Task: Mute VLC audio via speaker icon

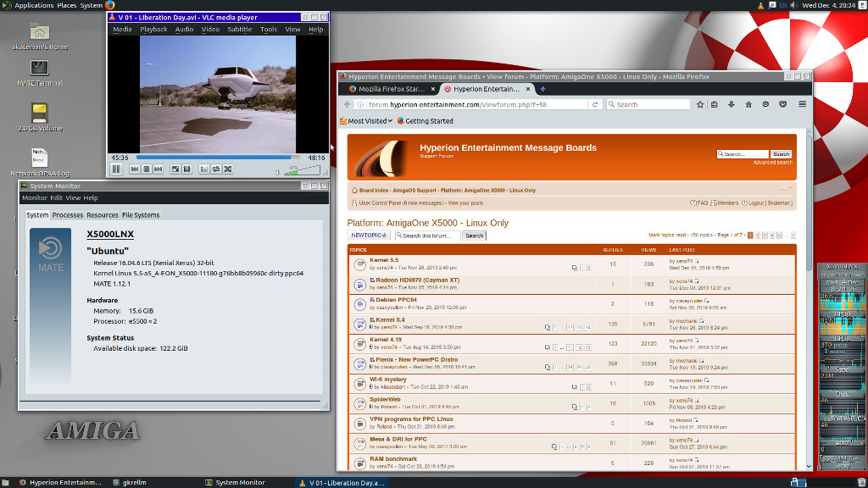Action: (278, 172)
